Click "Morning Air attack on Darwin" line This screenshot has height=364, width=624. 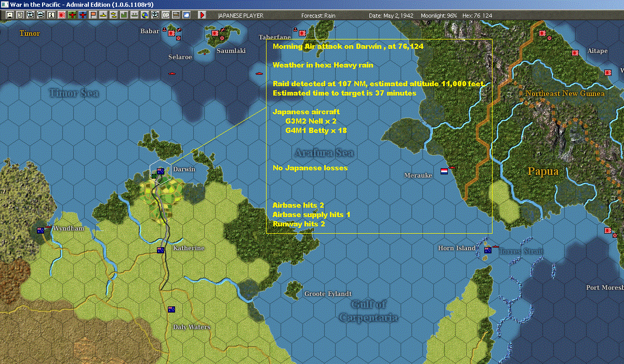[x=348, y=47]
